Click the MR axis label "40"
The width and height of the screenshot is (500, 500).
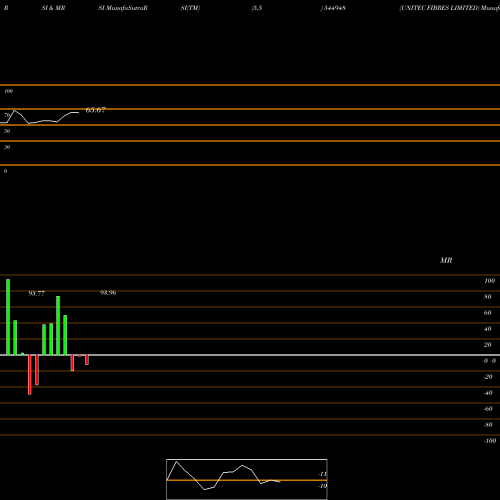pyautogui.click(x=488, y=329)
